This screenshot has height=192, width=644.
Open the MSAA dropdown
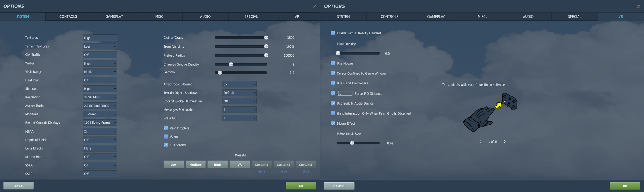(100, 131)
